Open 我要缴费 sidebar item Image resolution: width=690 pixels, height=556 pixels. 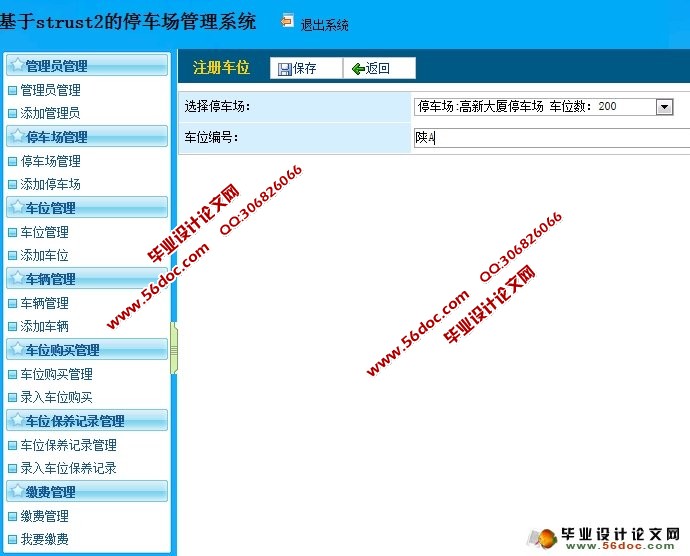(44, 538)
